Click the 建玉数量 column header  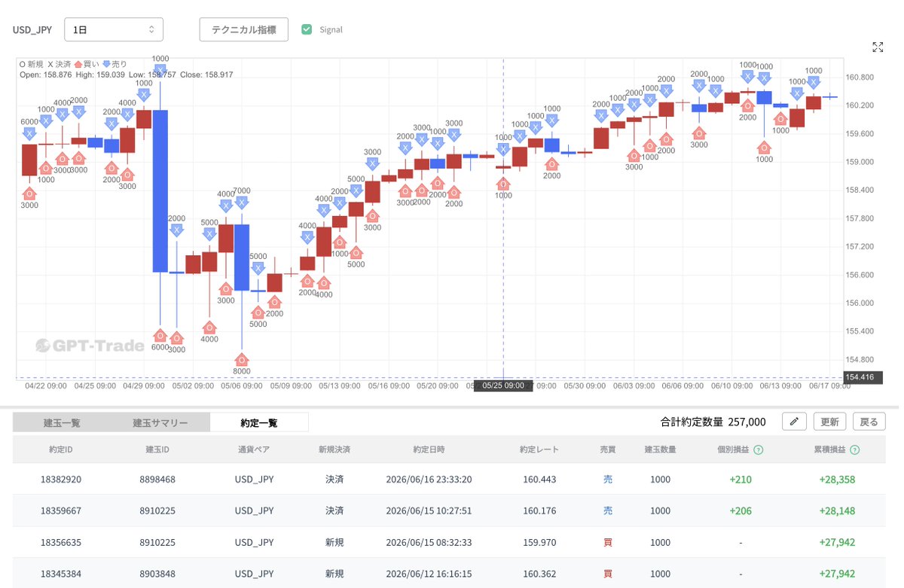(x=660, y=449)
